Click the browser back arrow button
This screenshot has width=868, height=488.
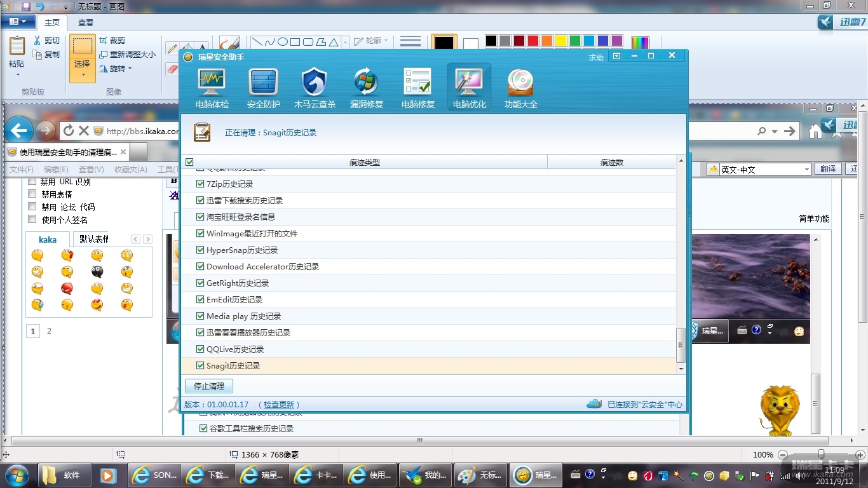pyautogui.click(x=18, y=131)
